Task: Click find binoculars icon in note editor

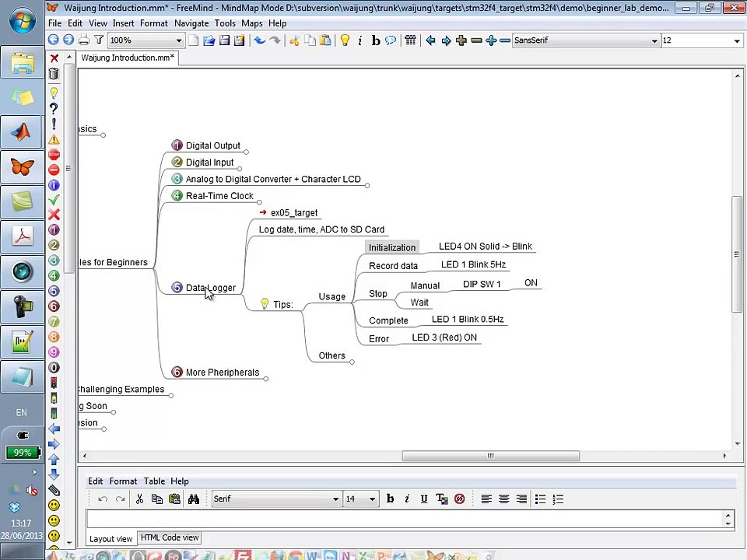Action: [194, 499]
